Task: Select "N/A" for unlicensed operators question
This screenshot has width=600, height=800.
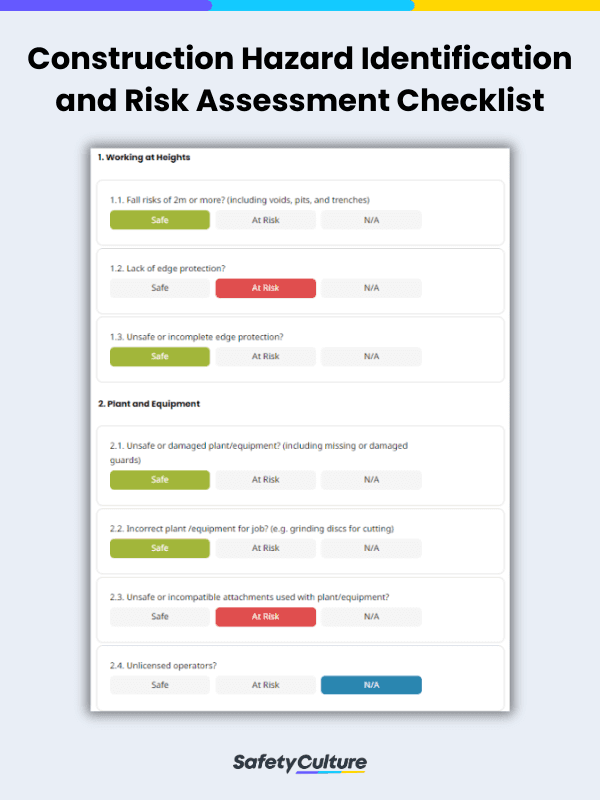Action: click(x=371, y=685)
